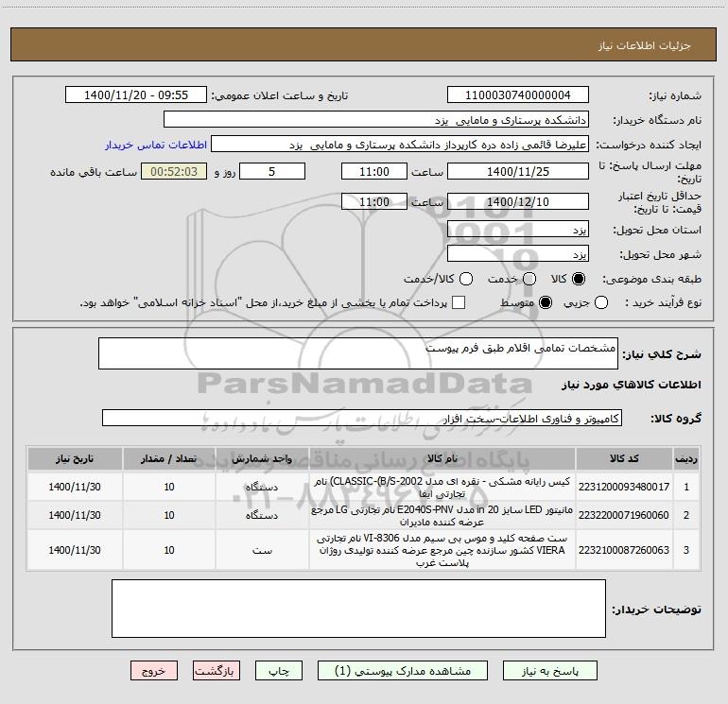Click the نام دستگاه خریدار field
This screenshot has width=728, height=704.
click(376, 119)
